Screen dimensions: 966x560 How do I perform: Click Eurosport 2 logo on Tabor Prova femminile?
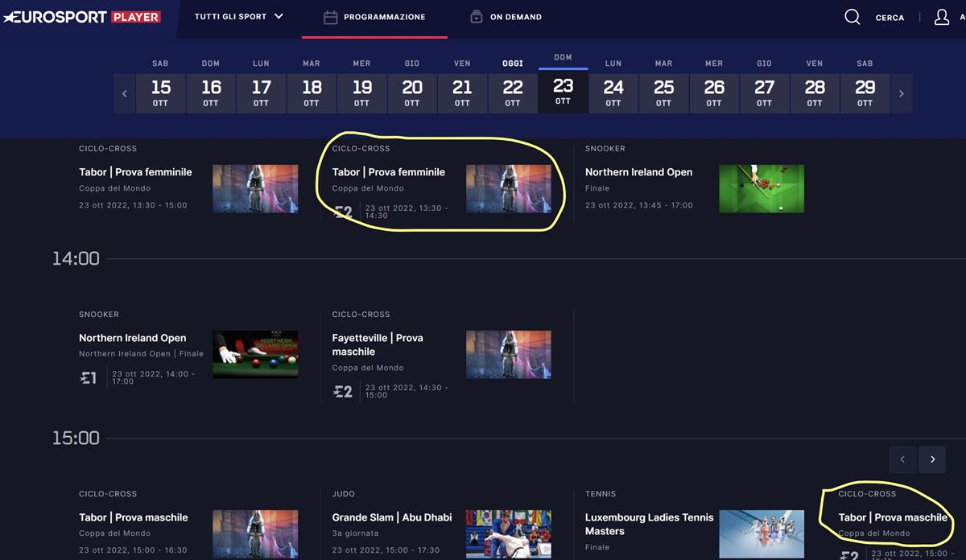(343, 212)
